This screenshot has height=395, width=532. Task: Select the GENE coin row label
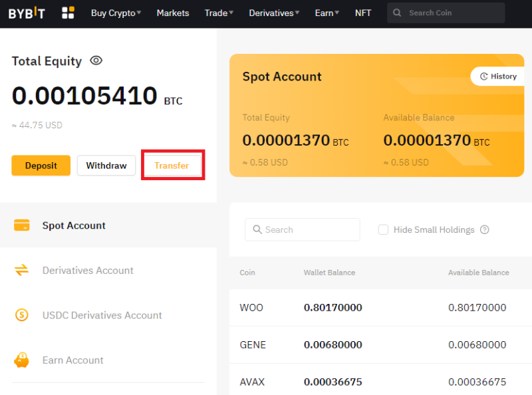(253, 344)
